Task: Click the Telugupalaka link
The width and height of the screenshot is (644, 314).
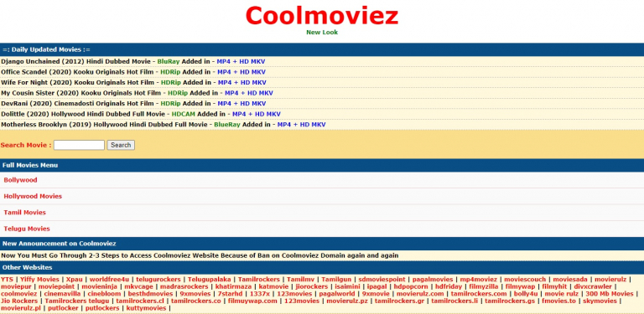Action: point(210,280)
